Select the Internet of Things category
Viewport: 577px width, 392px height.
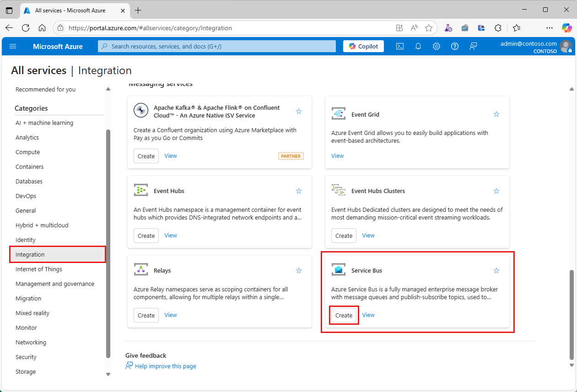(39, 269)
